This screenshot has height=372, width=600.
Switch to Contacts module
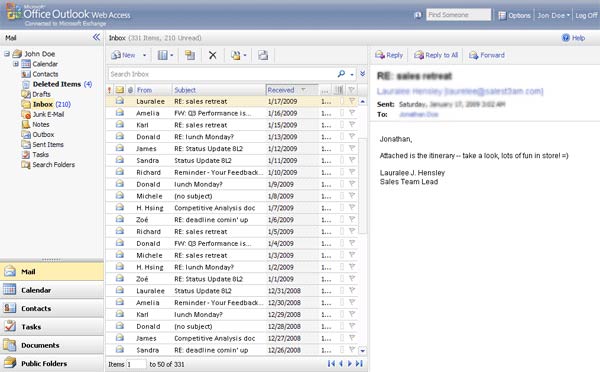[52, 308]
